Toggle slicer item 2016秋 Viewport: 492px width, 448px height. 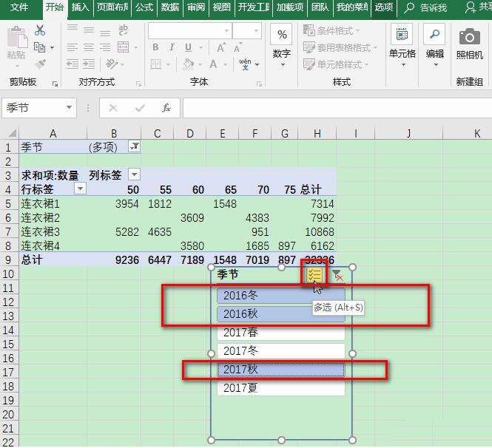(x=281, y=313)
